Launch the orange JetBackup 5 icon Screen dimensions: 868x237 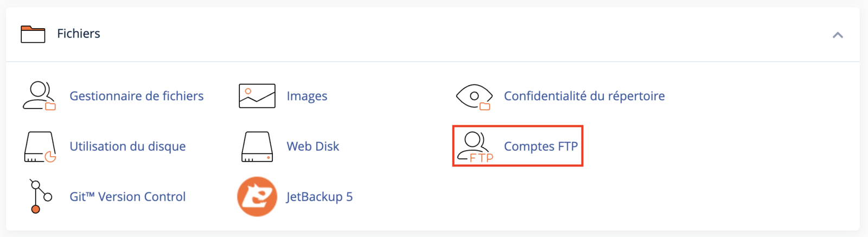coord(257,196)
